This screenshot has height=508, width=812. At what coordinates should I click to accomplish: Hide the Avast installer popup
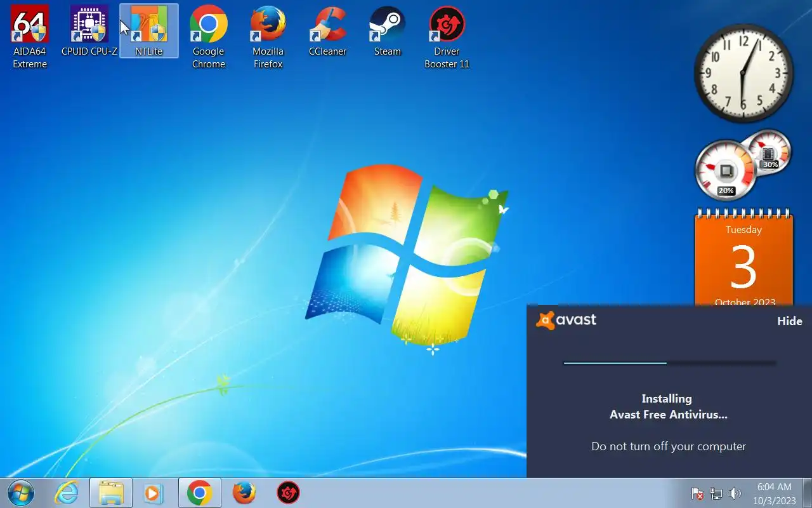coord(789,321)
